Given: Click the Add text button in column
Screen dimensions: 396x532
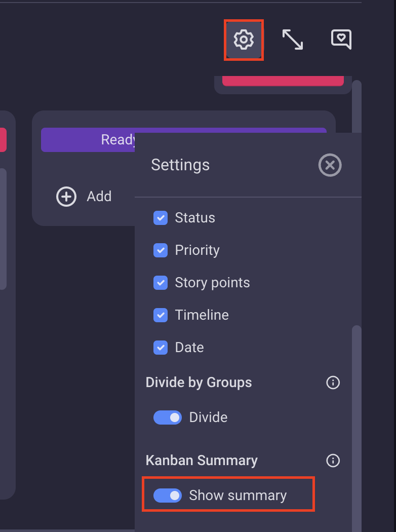Looking at the screenshot, I should pos(99,197).
